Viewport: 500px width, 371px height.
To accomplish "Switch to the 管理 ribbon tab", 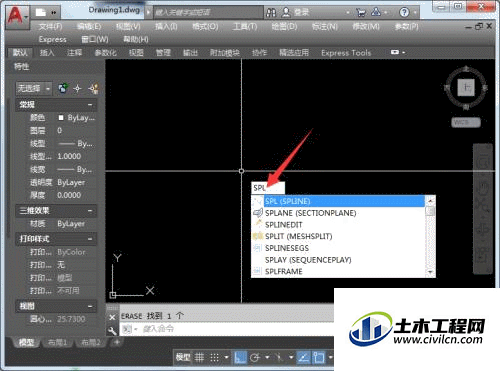I will click(x=163, y=53).
